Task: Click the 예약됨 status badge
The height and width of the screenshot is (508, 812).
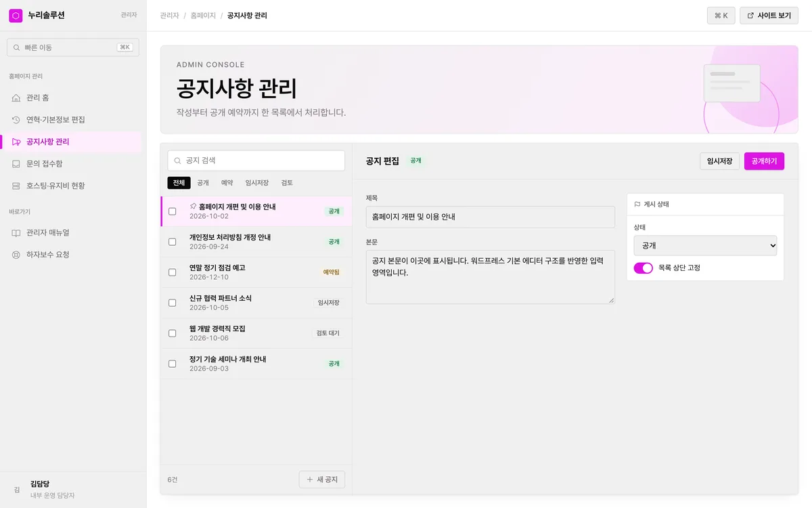Action: pyautogui.click(x=331, y=272)
